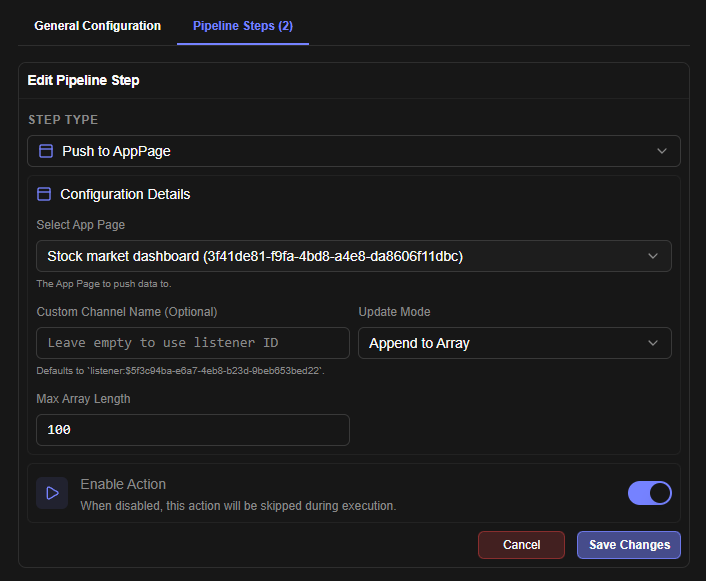The image size is (706, 581).
Task: Click the Max Array Length input
Action: (193, 430)
